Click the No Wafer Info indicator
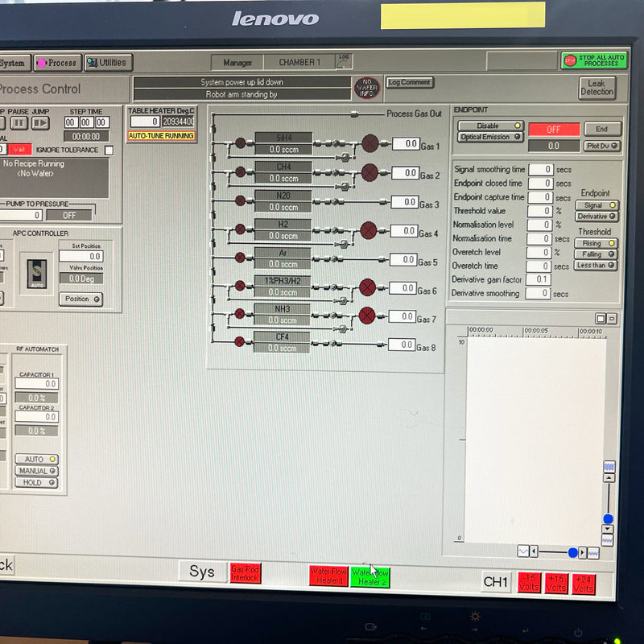Screen dimensions: 644x644 coord(367,88)
